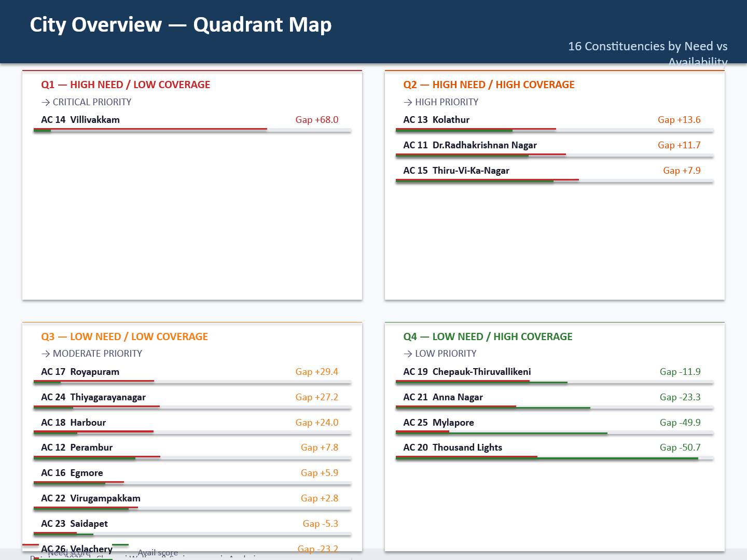Select the Q2 High Need / High Coverage heading
Image resolution: width=747 pixels, height=560 pixels.
489,85
